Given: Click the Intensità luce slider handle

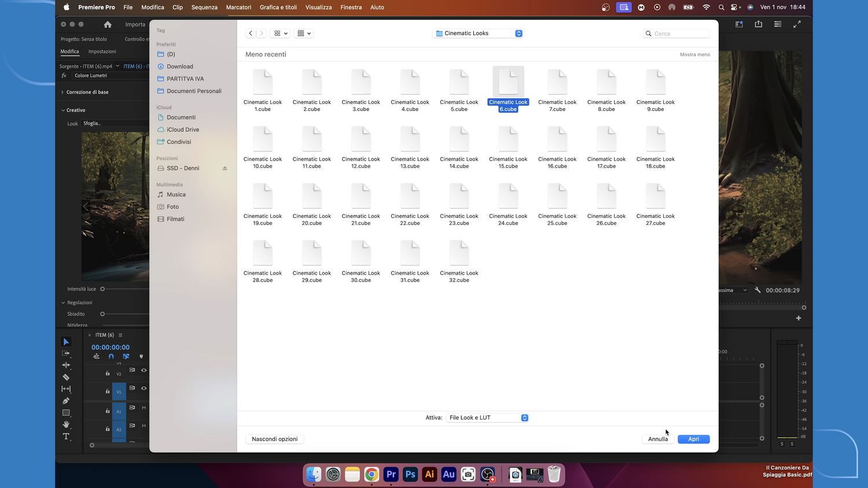Looking at the screenshot, I should 102,289.
